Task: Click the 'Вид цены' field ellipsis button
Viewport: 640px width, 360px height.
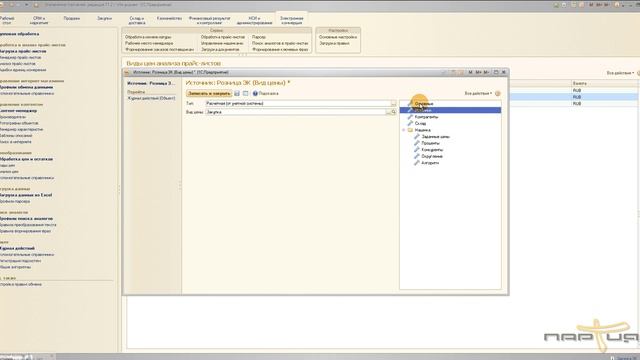Action: click(x=388, y=112)
